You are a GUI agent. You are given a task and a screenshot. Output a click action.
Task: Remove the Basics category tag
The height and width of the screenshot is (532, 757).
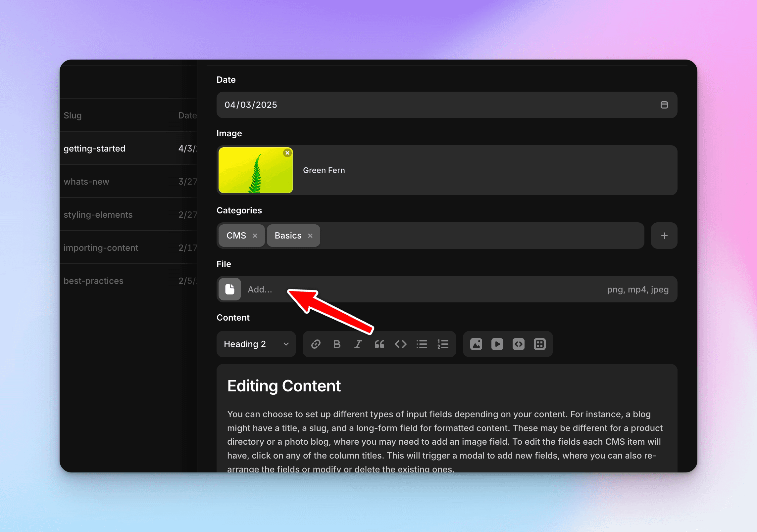(x=310, y=236)
